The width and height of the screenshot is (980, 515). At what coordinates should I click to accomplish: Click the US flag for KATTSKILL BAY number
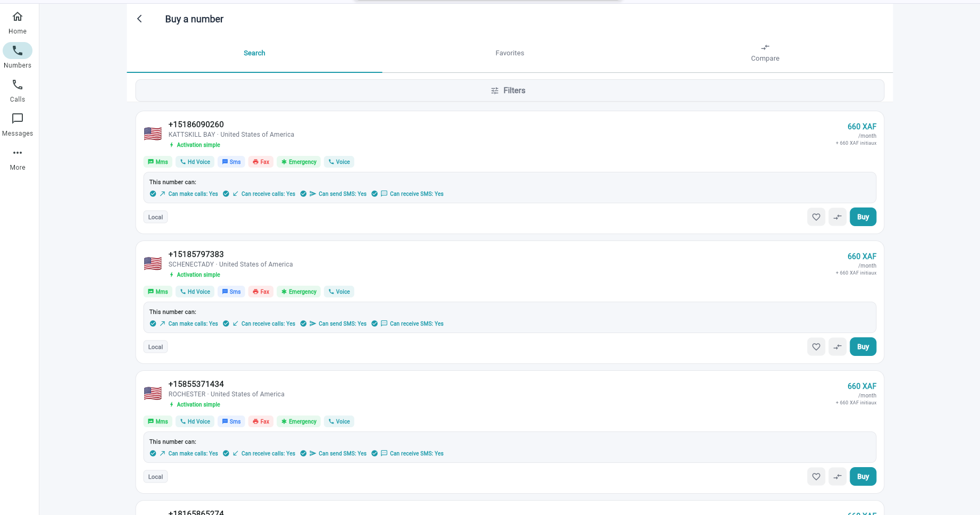153,134
